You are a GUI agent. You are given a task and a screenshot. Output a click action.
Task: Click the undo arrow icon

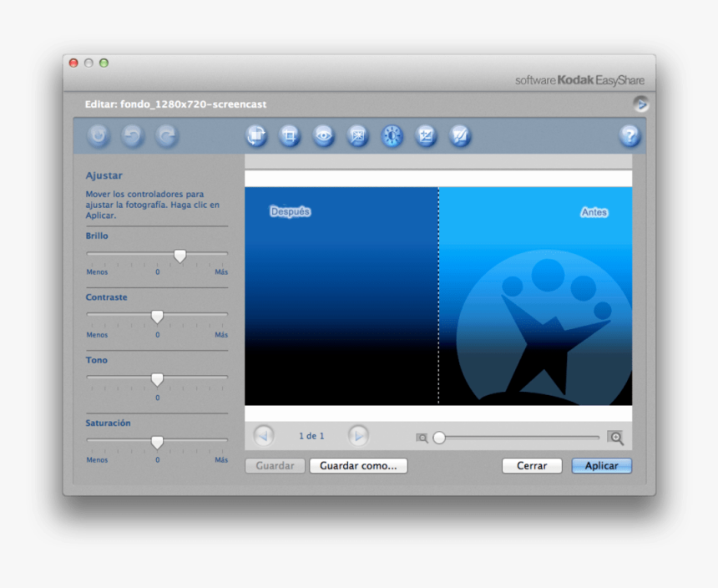coord(132,135)
